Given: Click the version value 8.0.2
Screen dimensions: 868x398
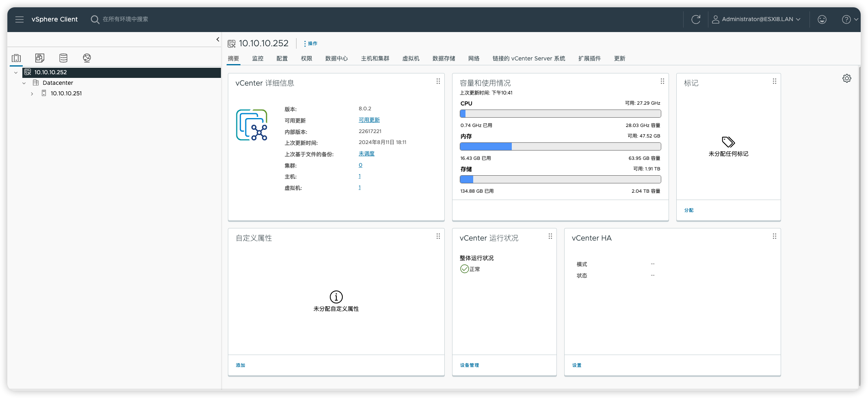Looking at the screenshot, I should 365,109.
